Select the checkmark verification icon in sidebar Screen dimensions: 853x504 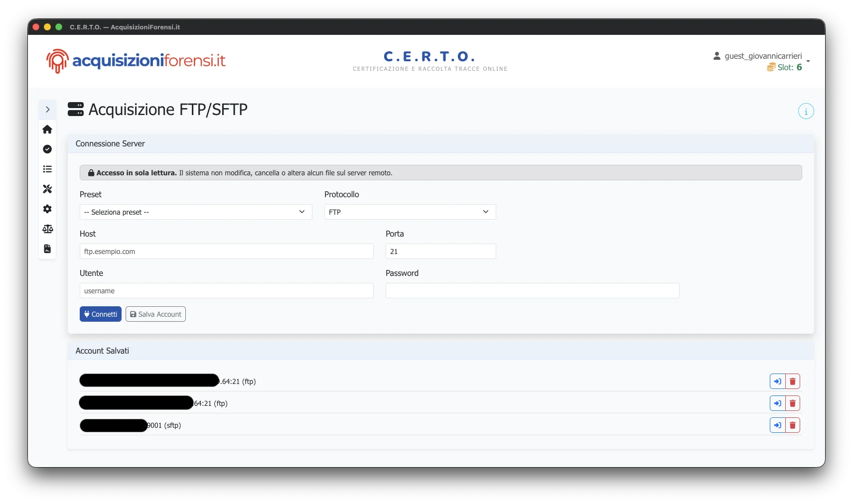[47, 149]
